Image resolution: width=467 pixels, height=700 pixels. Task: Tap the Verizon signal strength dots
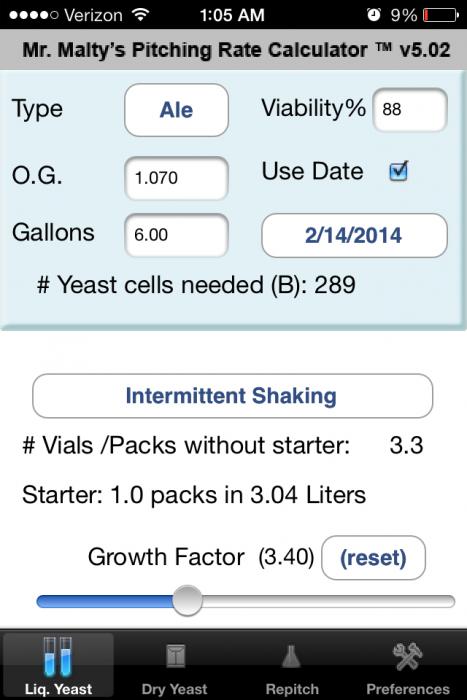[x=33, y=15]
